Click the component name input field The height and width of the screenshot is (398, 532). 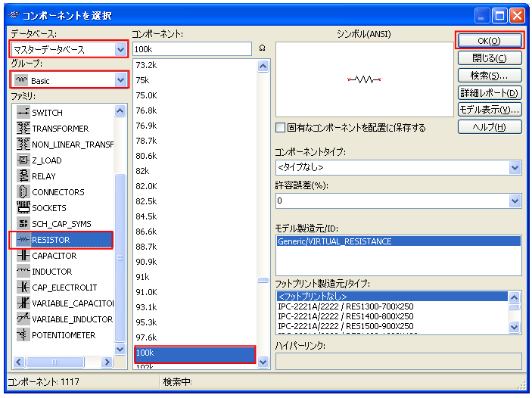click(191, 49)
